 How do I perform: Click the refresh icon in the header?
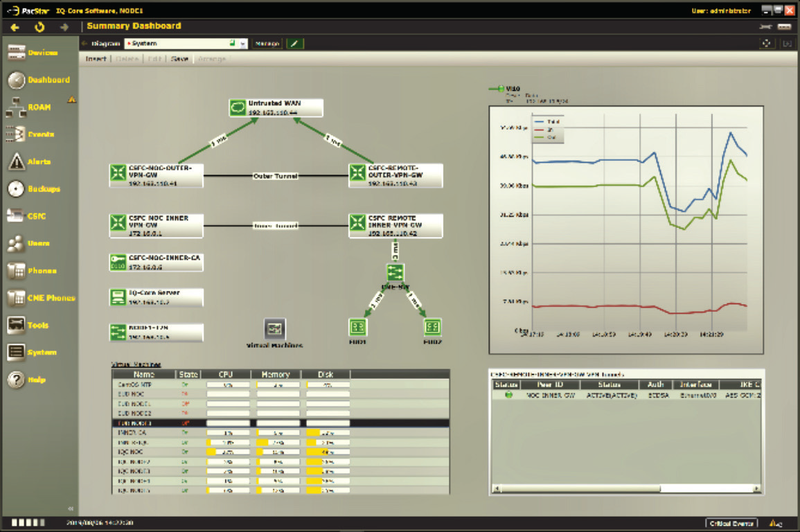[39, 27]
